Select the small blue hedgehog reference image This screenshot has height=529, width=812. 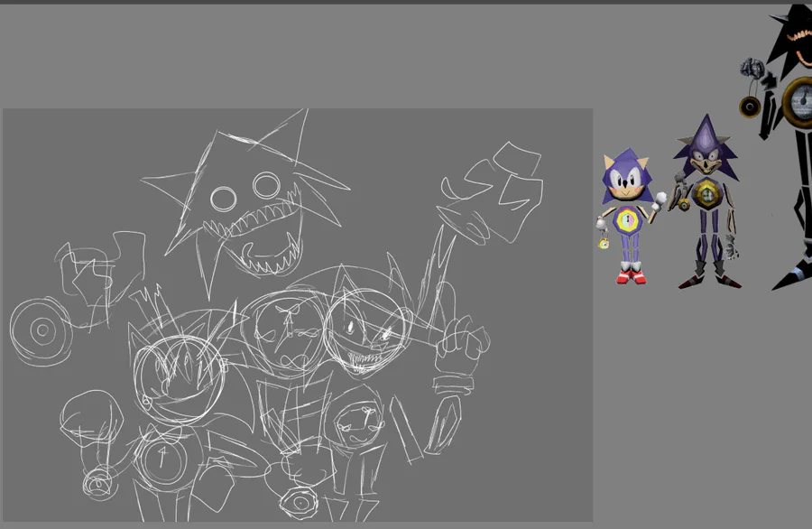tap(631, 216)
